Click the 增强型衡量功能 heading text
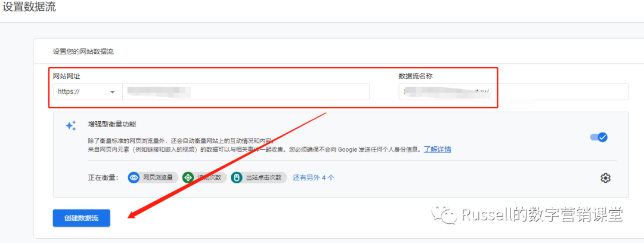The width and height of the screenshot is (644, 243). point(112,124)
